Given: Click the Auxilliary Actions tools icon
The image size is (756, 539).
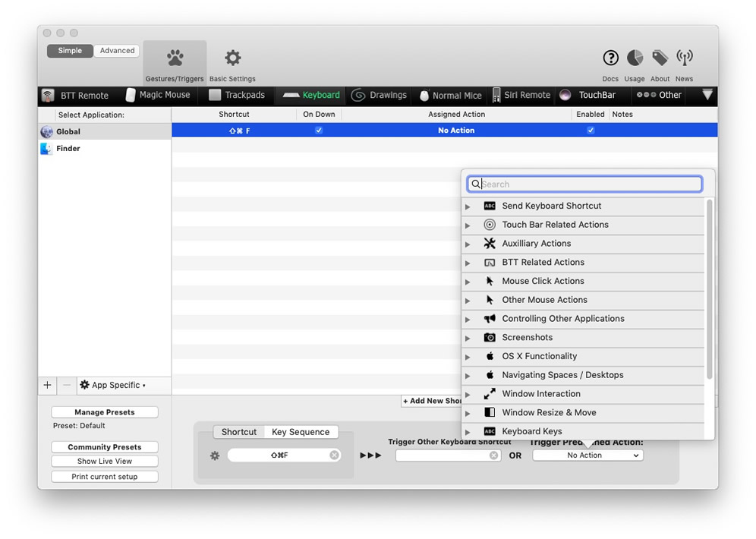Looking at the screenshot, I should click(490, 244).
